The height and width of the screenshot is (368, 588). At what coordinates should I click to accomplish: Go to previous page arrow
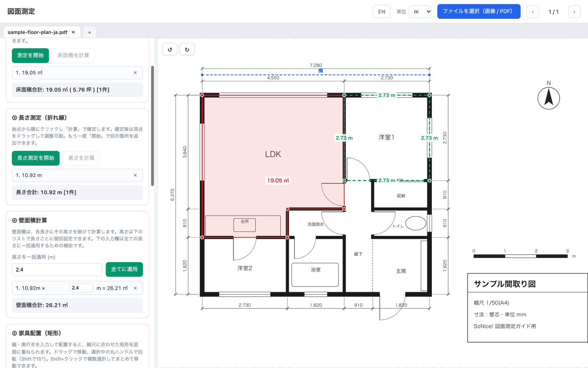pyautogui.click(x=533, y=12)
